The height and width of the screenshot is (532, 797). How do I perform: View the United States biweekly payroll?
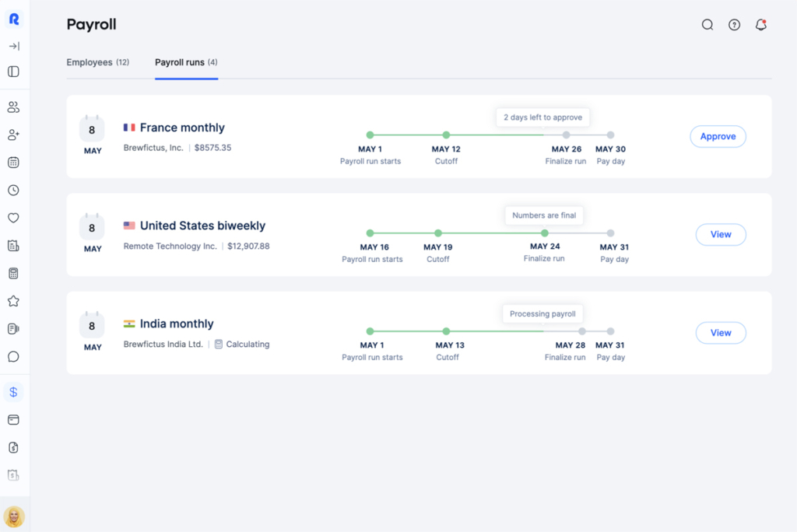720,234
